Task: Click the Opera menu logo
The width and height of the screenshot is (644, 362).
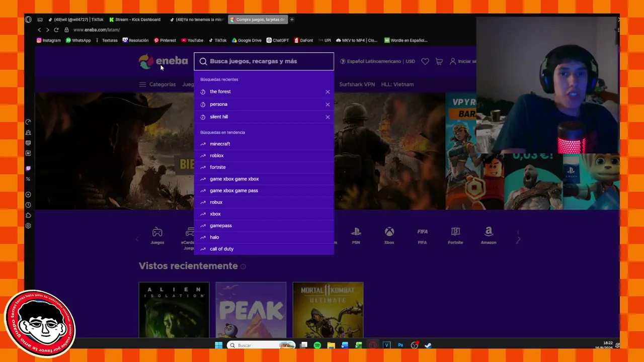Action: [x=28, y=20]
